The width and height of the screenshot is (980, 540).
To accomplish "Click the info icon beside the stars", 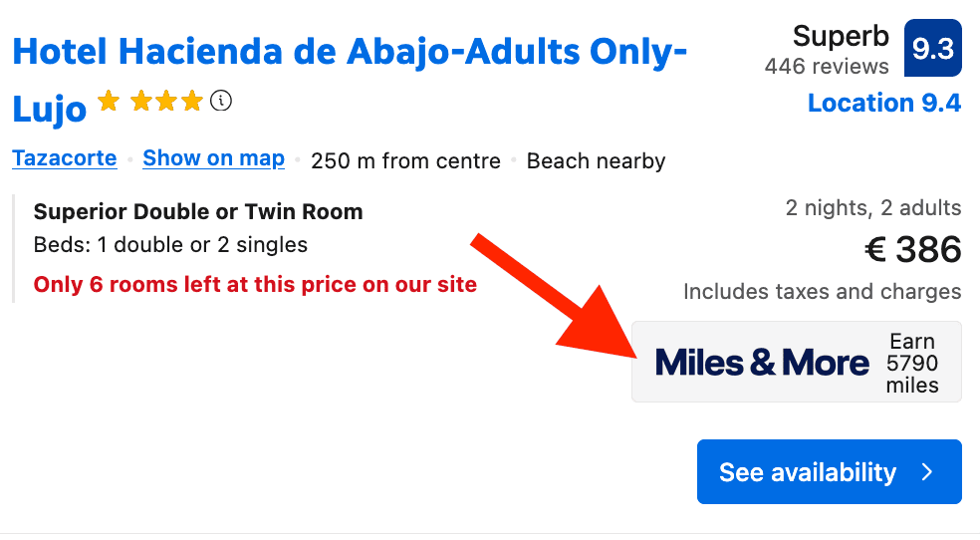I will click(221, 101).
